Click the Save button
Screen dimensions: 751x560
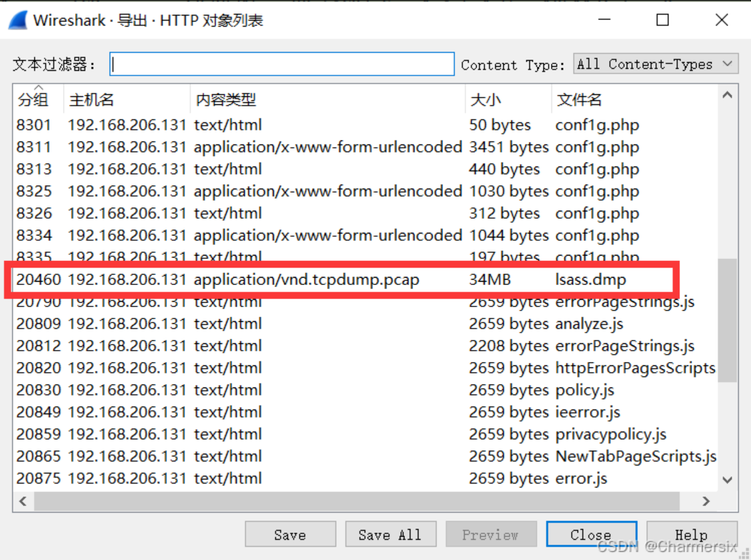pos(290,534)
